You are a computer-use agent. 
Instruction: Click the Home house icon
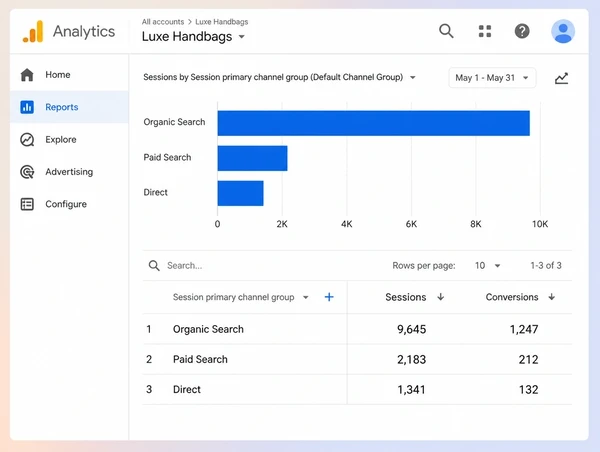coord(27,75)
